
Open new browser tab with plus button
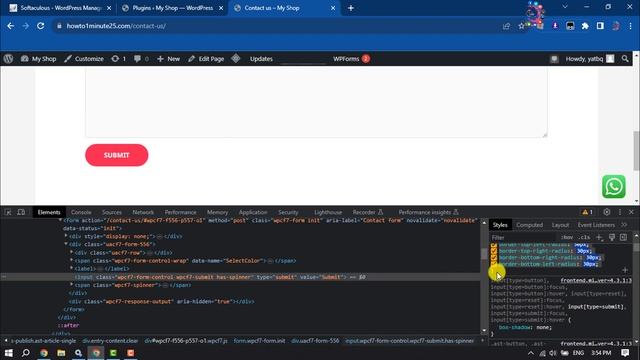[x=351, y=8]
